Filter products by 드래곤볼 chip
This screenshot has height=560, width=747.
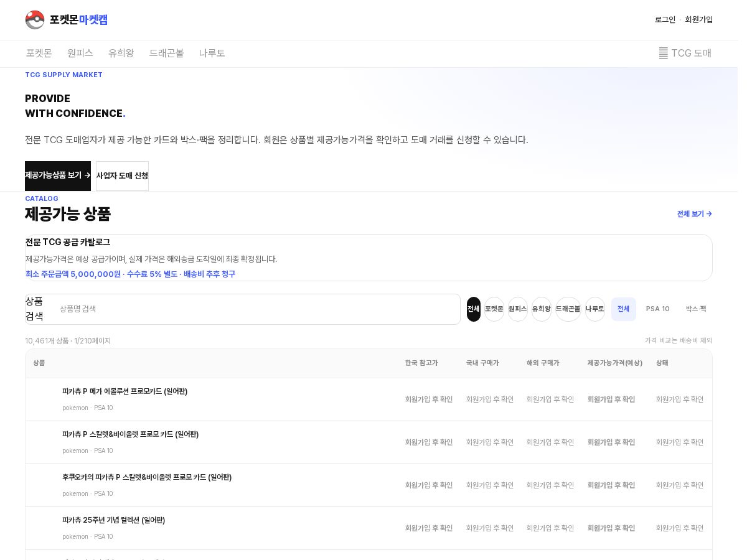[x=568, y=309]
